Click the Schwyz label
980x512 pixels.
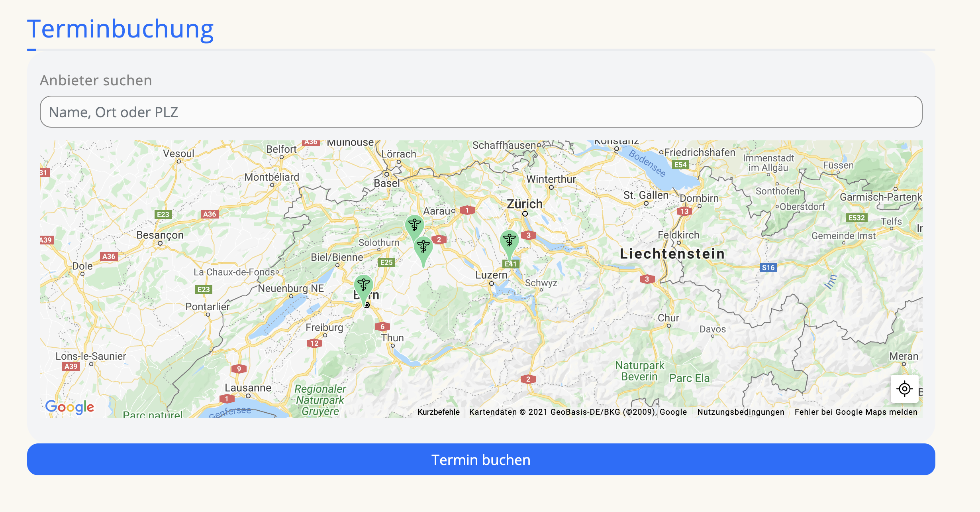[541, 283]
